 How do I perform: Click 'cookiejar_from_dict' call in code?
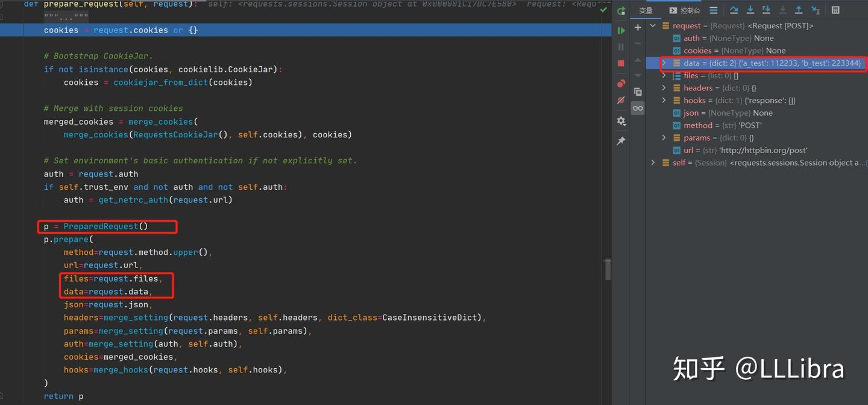tap(160, 83)
